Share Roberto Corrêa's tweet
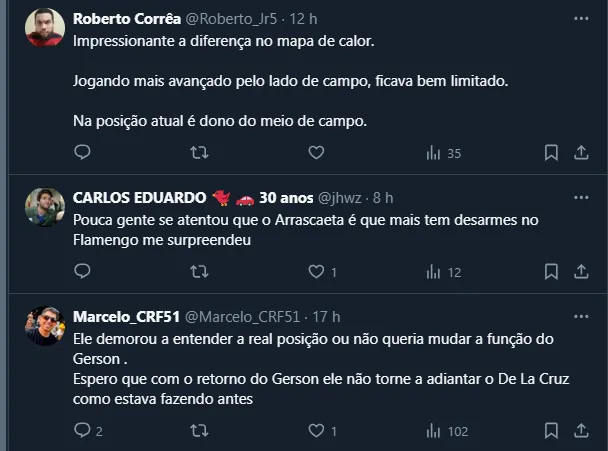This screenshot has height=451, width=608. (581, 153)
